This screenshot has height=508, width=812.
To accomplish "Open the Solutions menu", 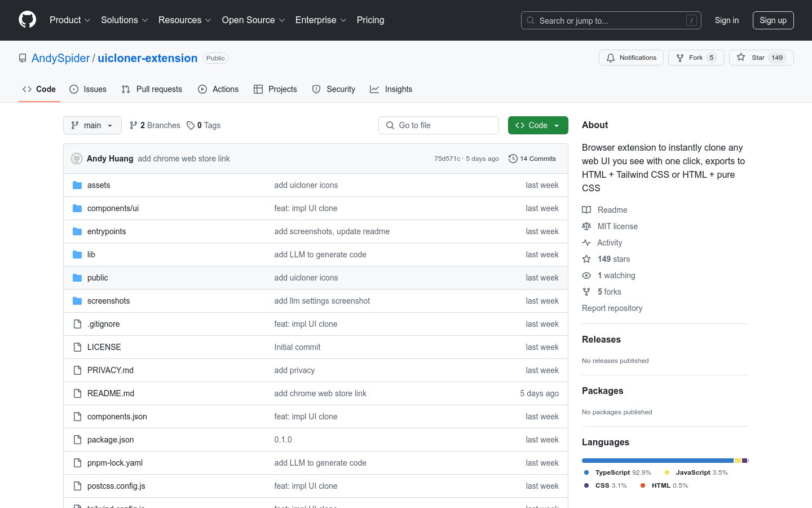I will click(x=125, y=20).
